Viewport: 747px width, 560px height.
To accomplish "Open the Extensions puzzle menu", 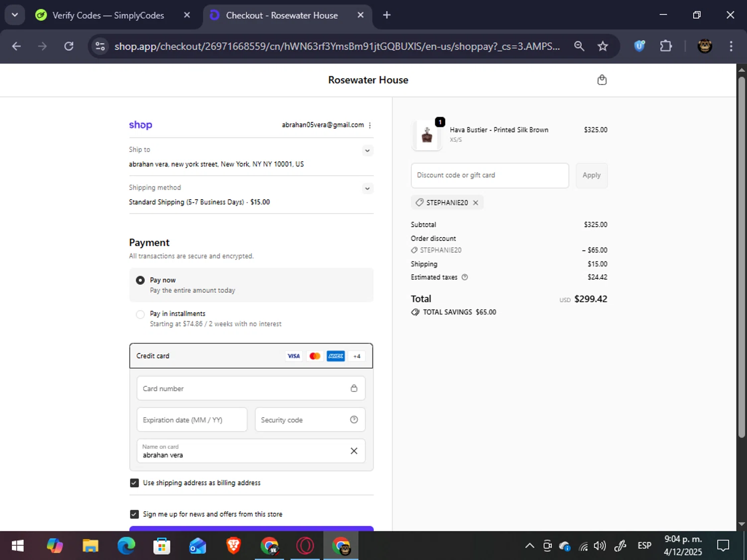I will tap(666, 46).
